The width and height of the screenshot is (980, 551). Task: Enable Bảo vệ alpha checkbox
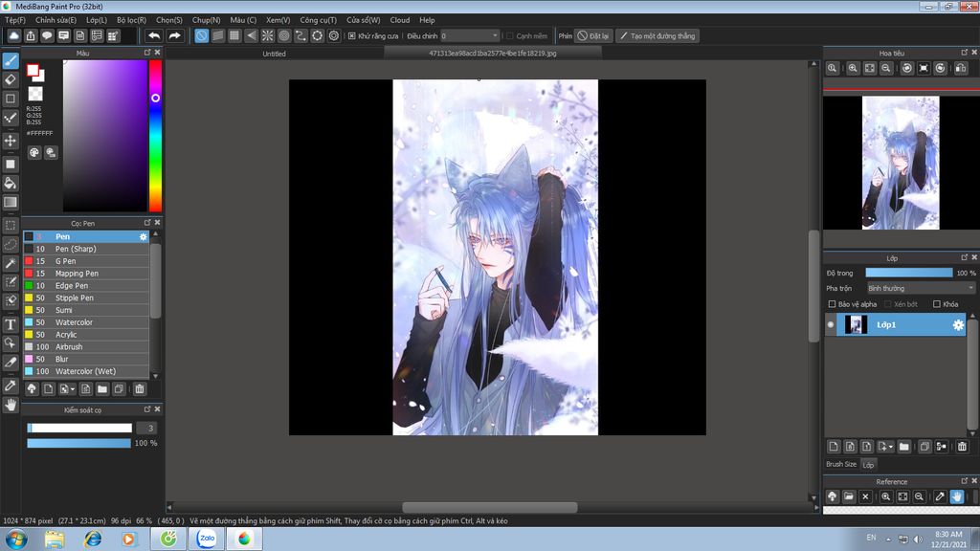tap(832, 304)
